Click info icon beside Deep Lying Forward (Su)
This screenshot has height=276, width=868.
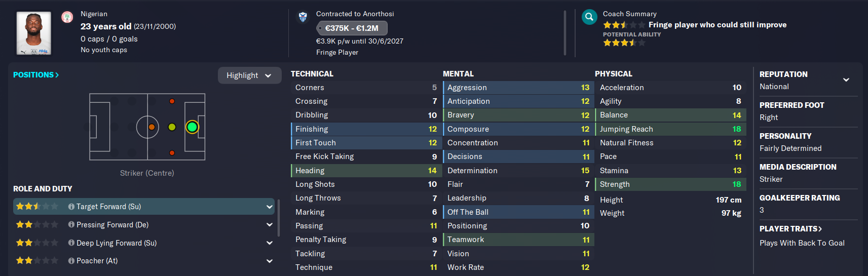point(71,243)
